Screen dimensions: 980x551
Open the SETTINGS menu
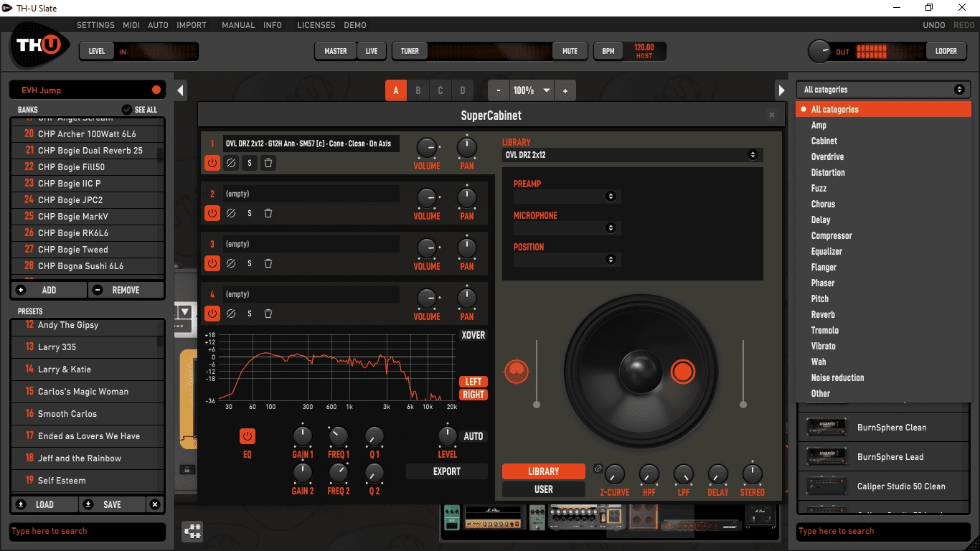[x=95, y=25]
